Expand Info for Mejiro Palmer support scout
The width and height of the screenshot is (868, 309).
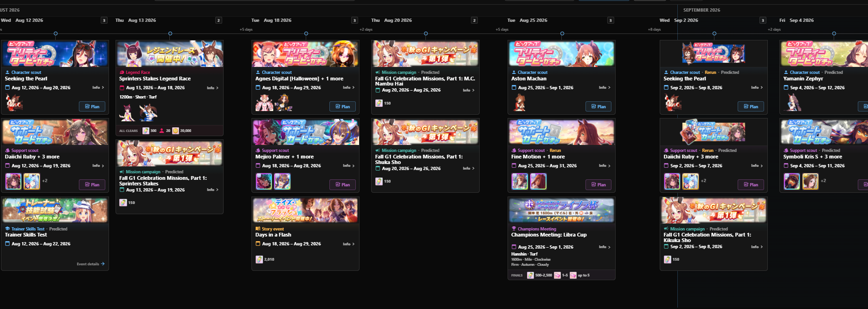(x=348, y=165)
